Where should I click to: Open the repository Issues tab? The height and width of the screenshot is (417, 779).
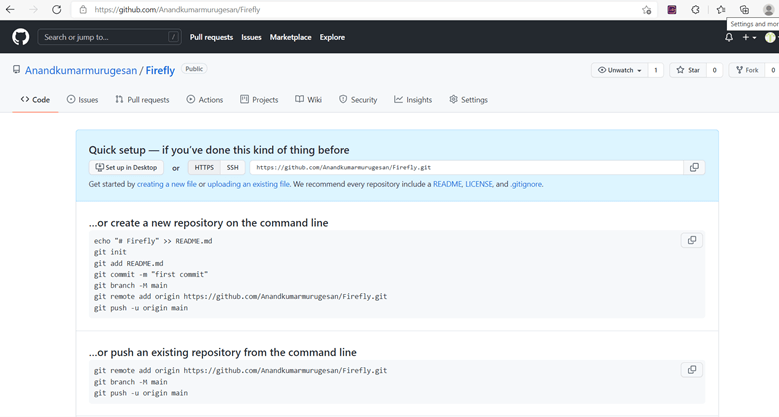click(x=82, y=99)
